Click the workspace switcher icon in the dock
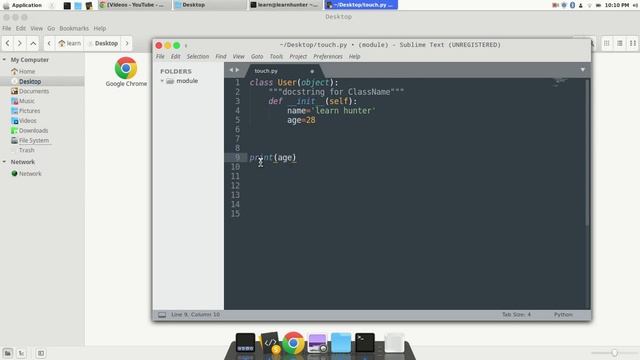Viewport: 640px width, 360px height. (245, 343)
